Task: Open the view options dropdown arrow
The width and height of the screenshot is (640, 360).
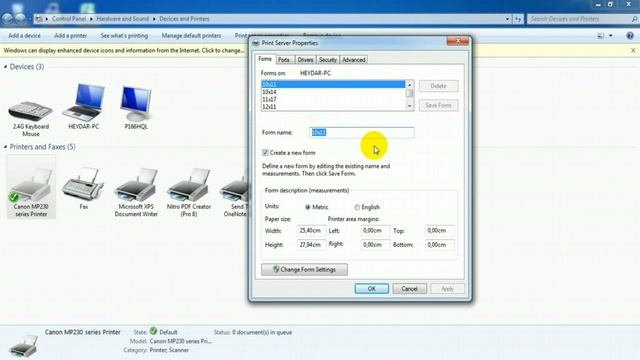Action: (611, 36)
